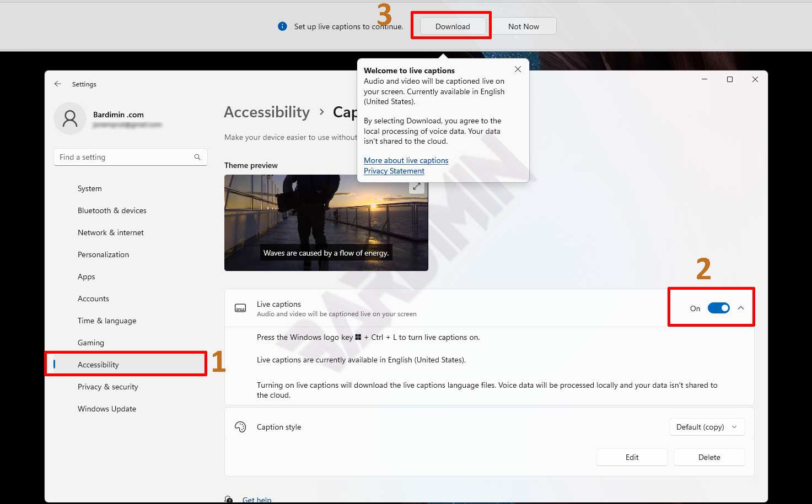This screenshot has height=504, width=812.
Task: Go to Privacy & security settings
Action: coord(107,387)
